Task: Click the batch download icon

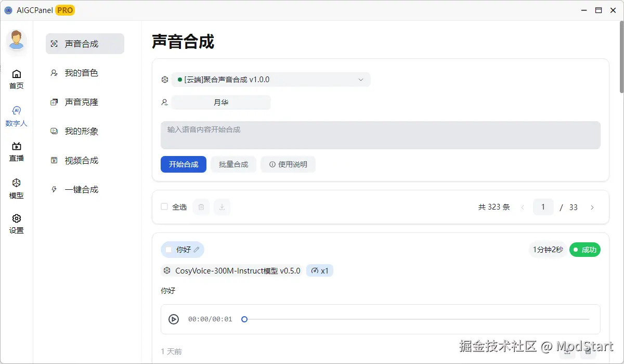Action: pyautogui.click(x=222, y=207)
